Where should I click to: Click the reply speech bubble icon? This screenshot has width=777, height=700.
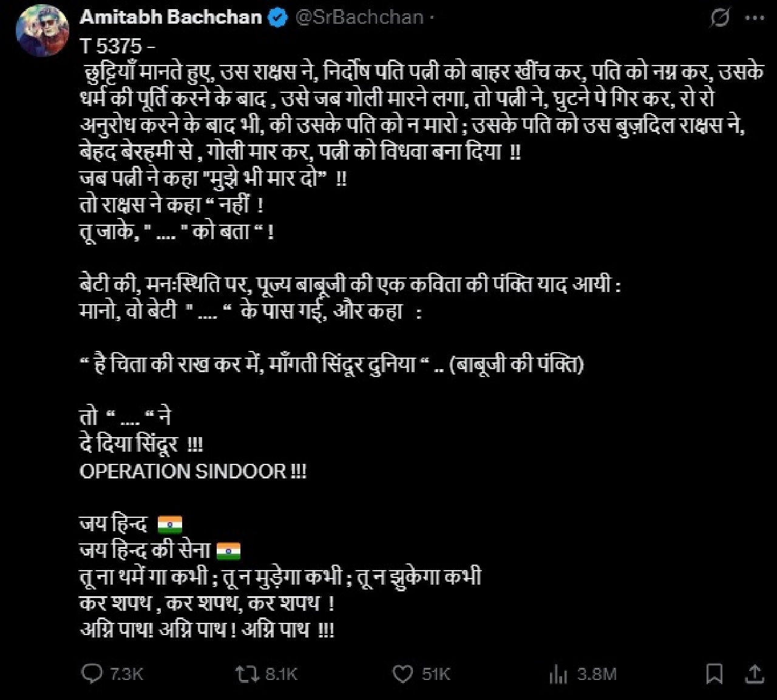[92, 674]
